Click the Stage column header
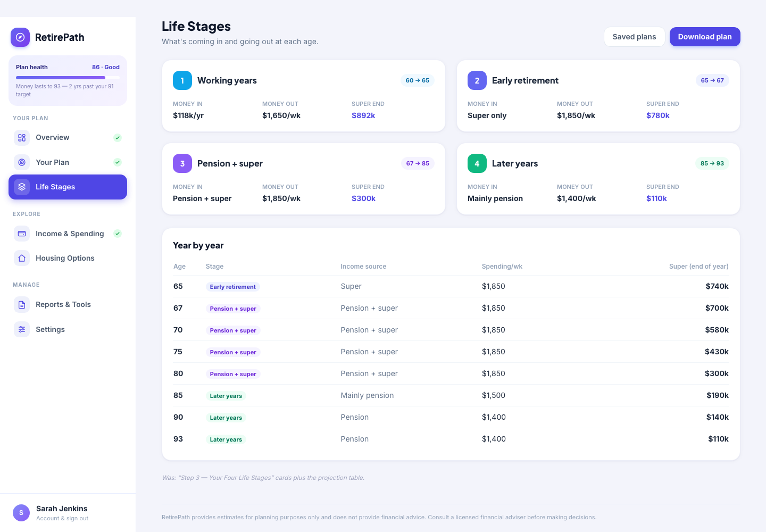 coord(214,267)
